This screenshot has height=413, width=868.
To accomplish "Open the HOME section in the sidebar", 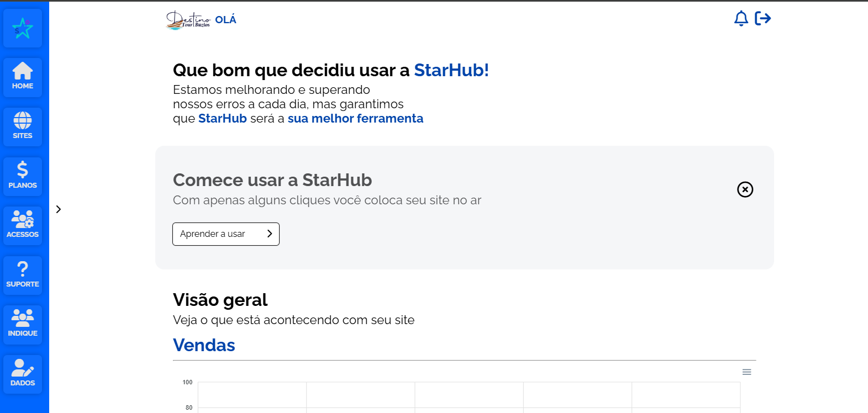I will [x=23, y=77].
